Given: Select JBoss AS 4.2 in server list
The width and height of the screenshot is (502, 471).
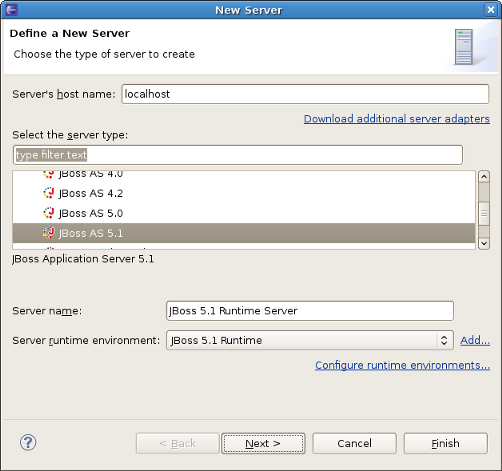Looking at the screenshot, I should (244, 193).
